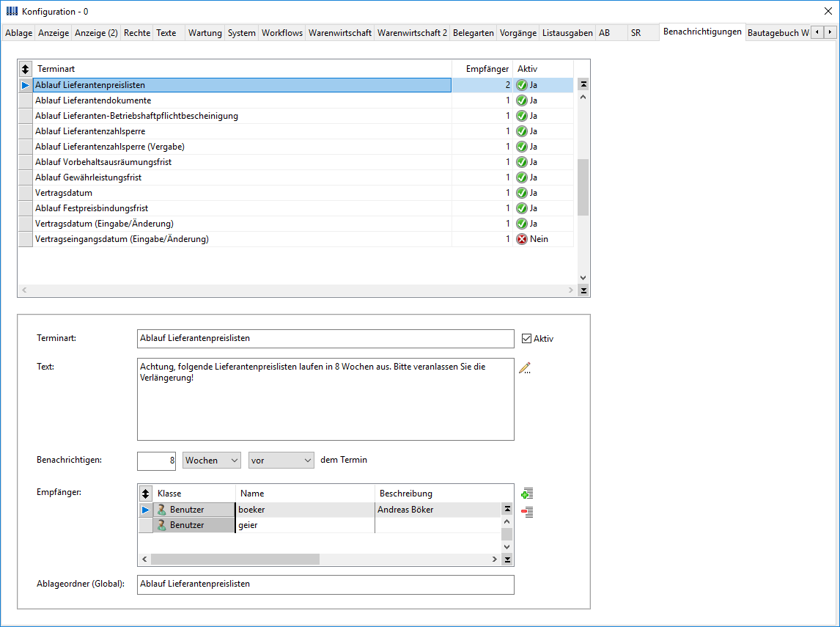
Task: Click the Empfänger list horizontal scrollbar thumb
Action: [235, 560]
